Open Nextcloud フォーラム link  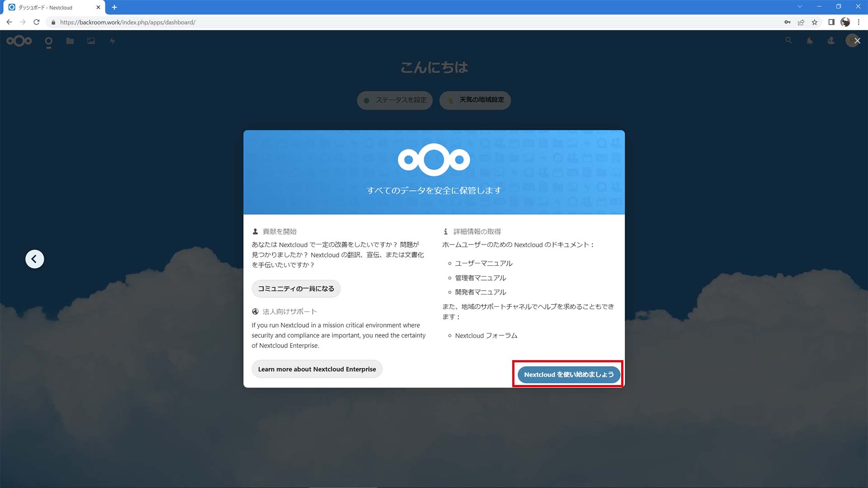pyautogui.click(x=486, y=336)
